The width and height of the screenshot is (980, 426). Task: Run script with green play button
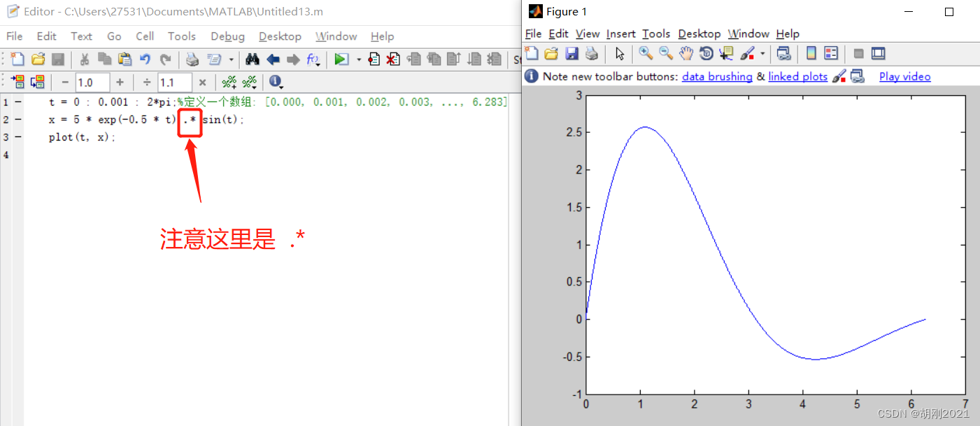point(341,59)
